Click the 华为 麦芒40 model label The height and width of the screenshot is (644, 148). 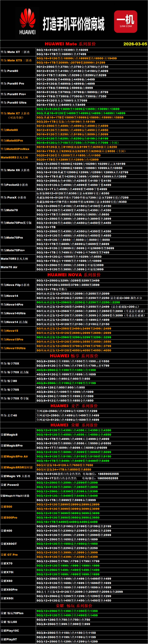(x=9, y=416)
